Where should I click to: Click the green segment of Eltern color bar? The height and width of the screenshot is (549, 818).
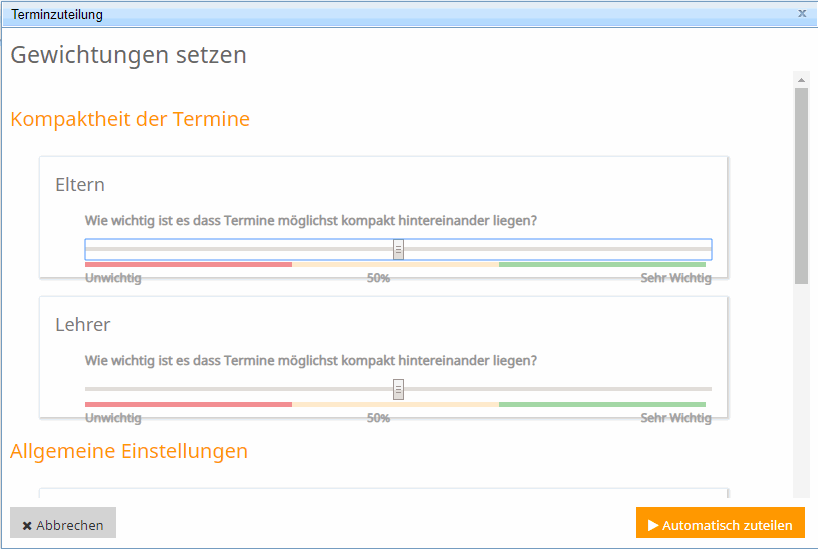603,265
